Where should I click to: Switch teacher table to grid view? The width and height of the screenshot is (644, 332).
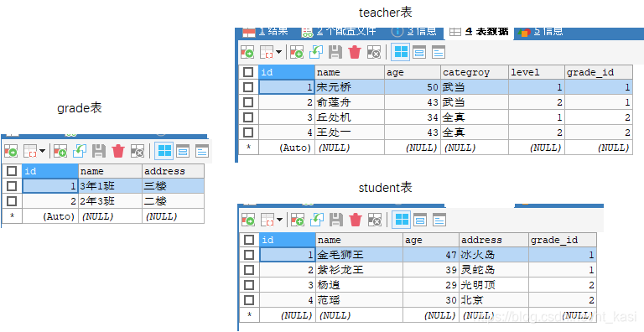coord(401,52)
